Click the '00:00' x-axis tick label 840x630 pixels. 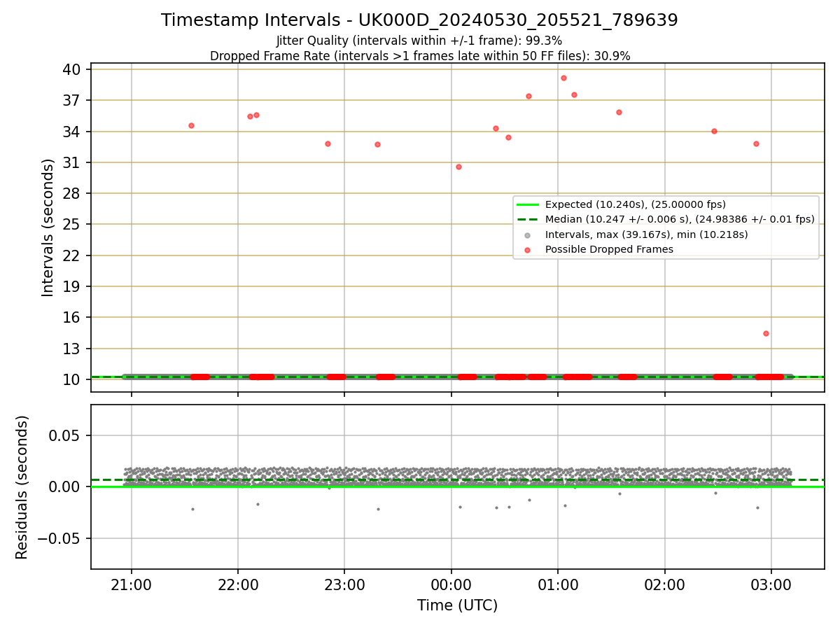point(451,584)
